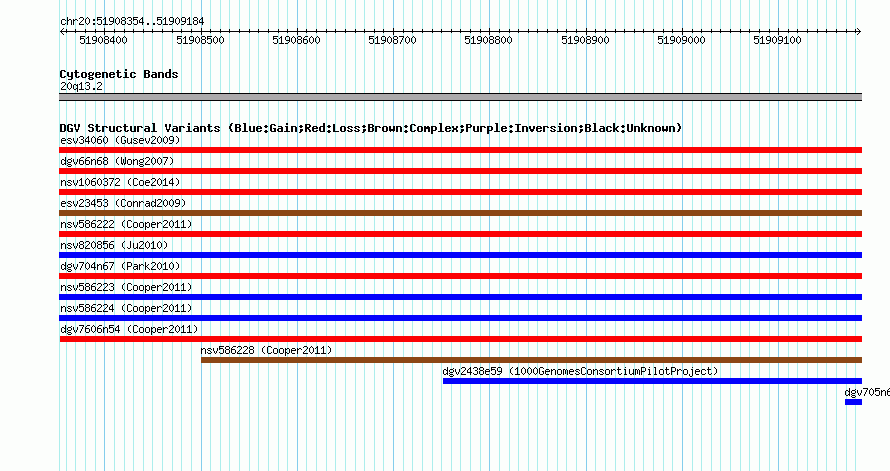Open nsv820856 (Ju2010) variant
Viewport: 890px width, 471px height.
point(114,245)
